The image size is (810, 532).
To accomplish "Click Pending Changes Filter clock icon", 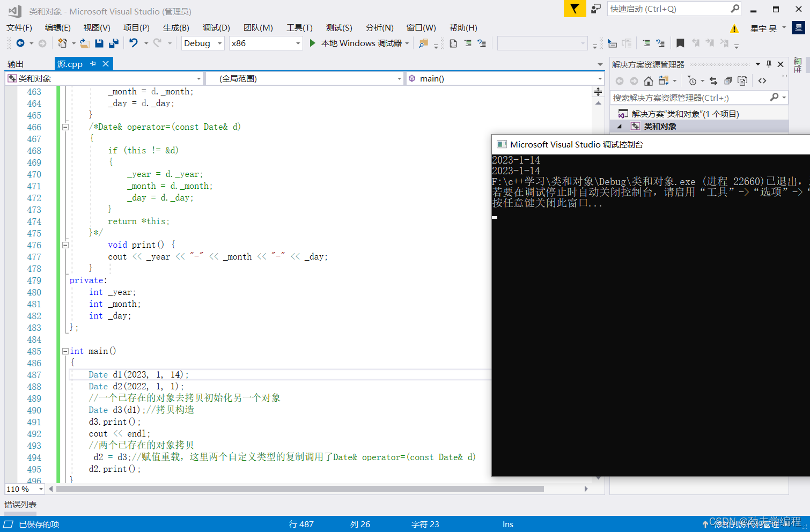I will coord(692,81).
